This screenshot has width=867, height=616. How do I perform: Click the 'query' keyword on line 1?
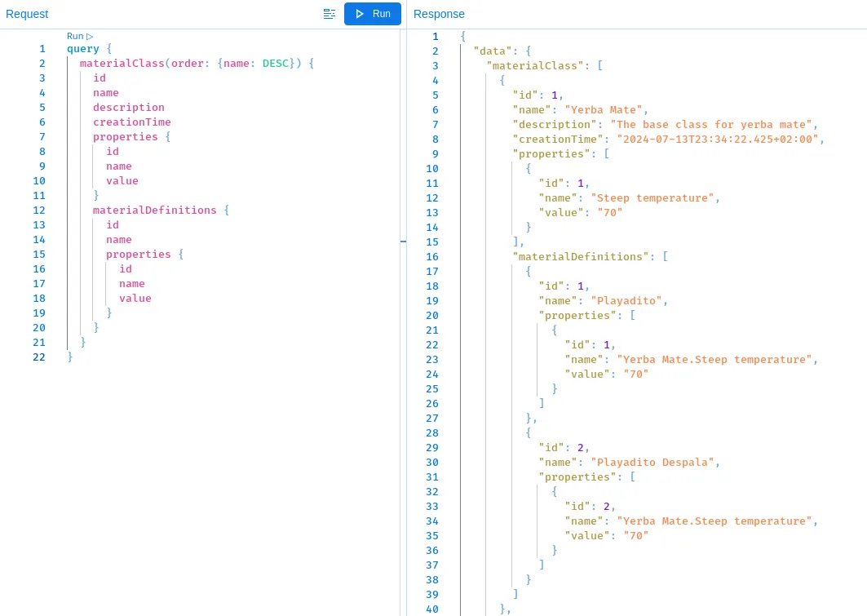(83, 49)
